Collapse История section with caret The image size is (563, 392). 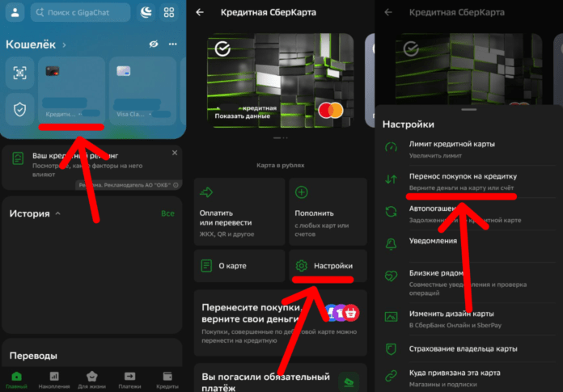point(57,213)
